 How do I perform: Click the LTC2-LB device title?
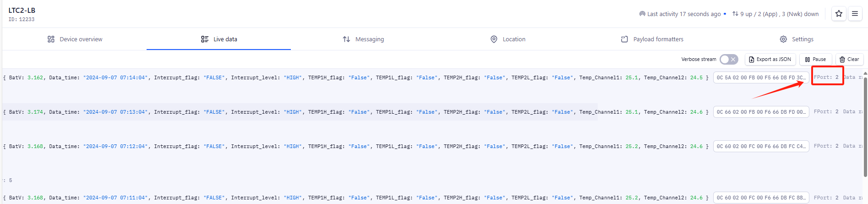tap(22, 10)
